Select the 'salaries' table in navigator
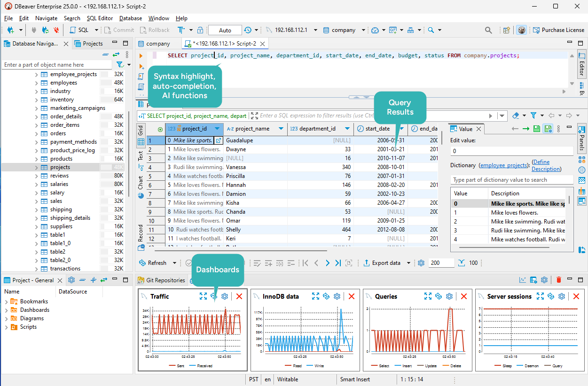The width and height of the screenshot is (588, 386). 59,184
